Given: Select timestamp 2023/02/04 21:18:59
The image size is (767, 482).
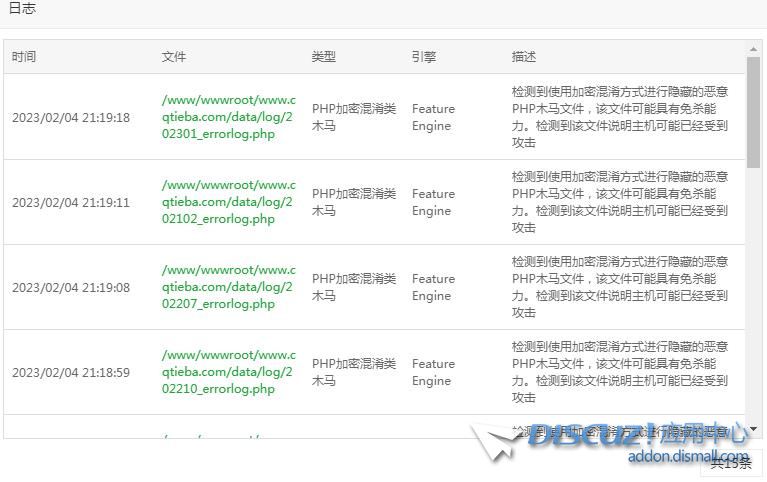Looking at the screenshot, I should pos(71,372).
